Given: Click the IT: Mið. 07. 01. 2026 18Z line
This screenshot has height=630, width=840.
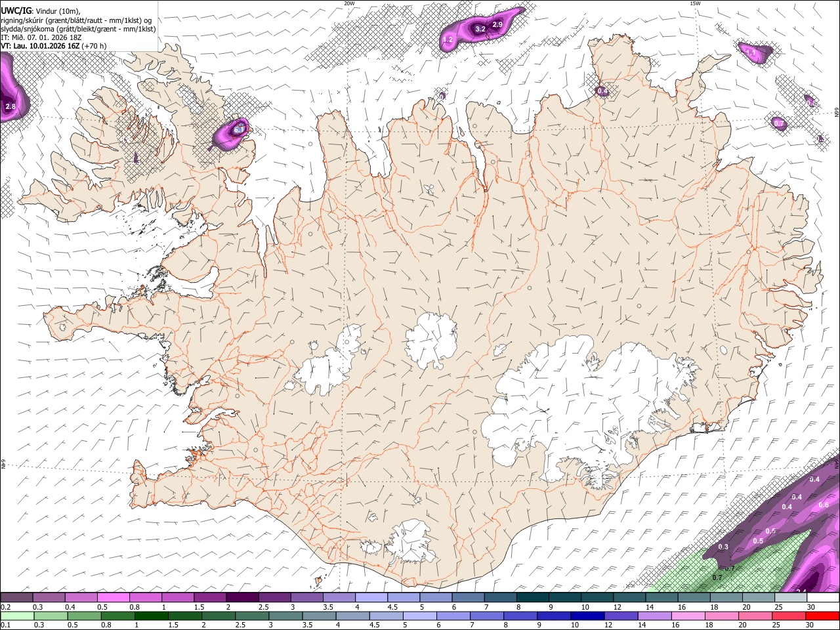Looking at the screenshot, I should click(41, 37).
